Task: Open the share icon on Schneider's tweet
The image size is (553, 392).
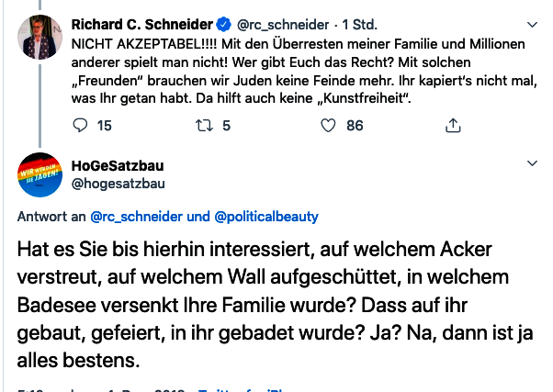Action: (x=452, y=125)
